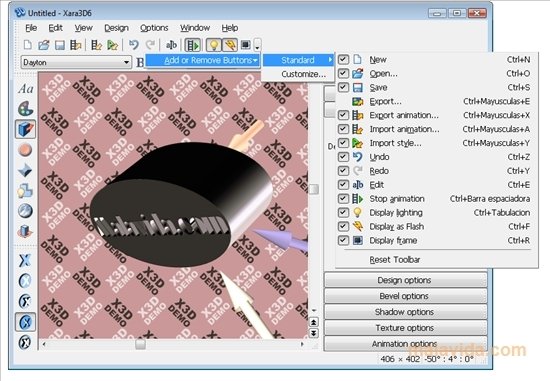Open the Dayton font dropdown

(76, 62)
